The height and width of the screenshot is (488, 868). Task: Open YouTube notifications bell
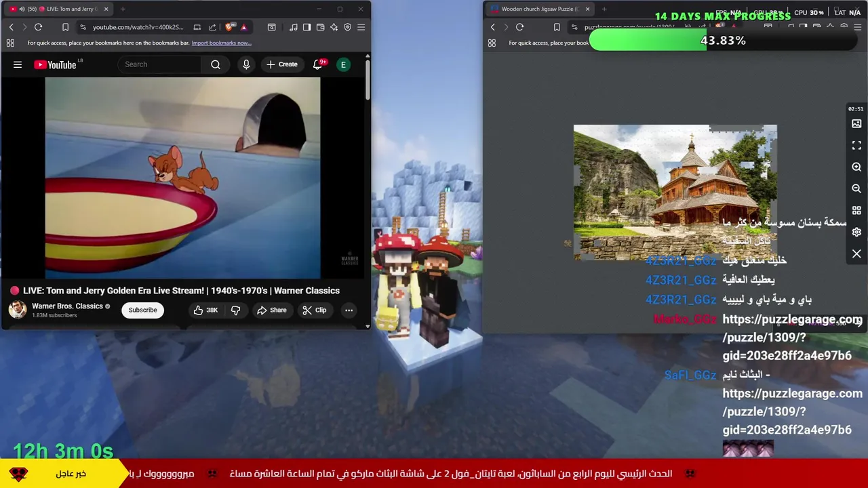pyautogui.click(x=317, y=64)
